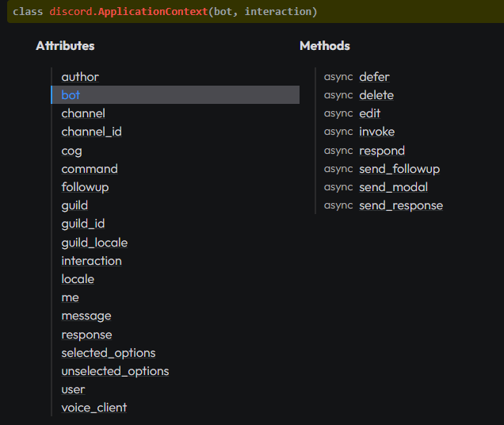Go to the respond method
This screenshot has height=425, width=504.
click(x=382, y=151)
